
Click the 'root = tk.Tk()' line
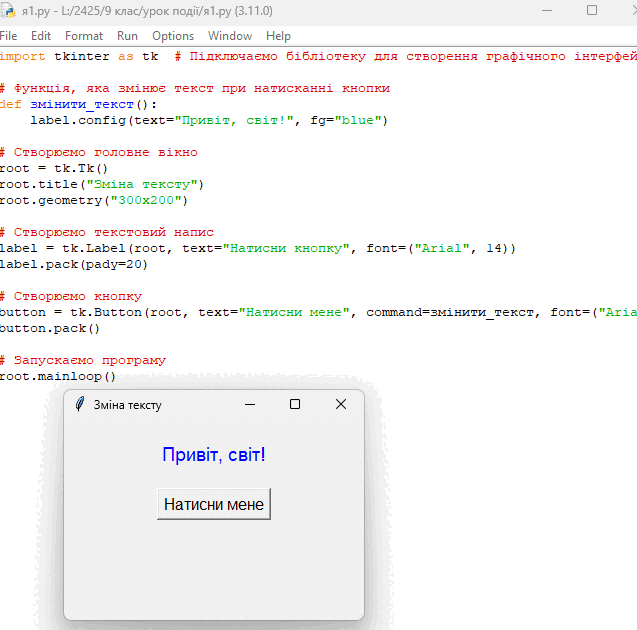tap(54, 168)
